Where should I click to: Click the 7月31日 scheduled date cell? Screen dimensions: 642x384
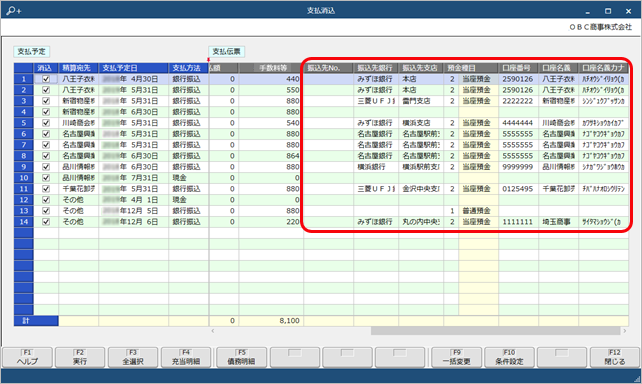pos(133,178)
